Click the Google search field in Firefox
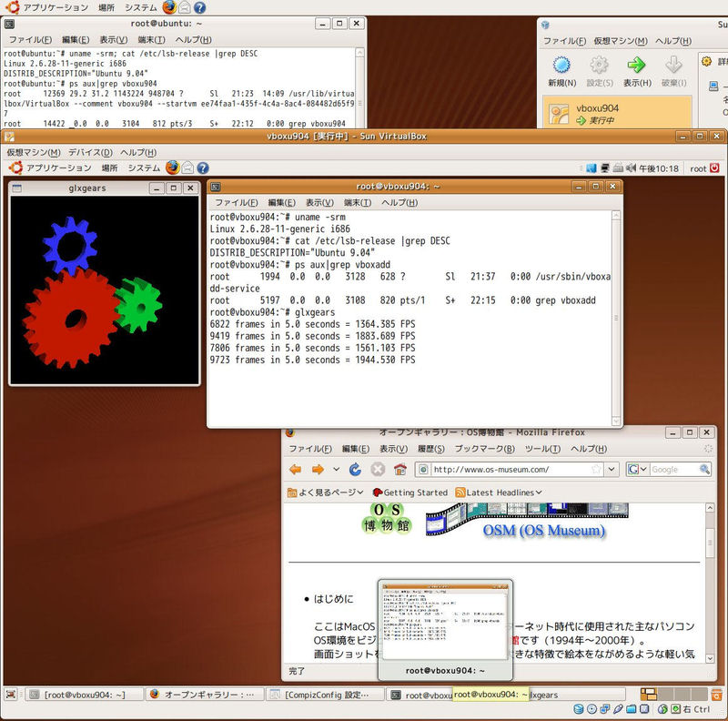The width and height of the screenshot is (728, 721). (x=674, y=469)
